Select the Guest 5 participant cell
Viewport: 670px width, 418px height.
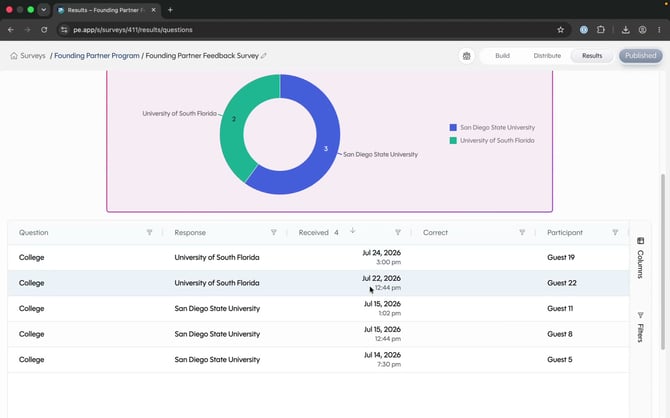coord(559,360)
